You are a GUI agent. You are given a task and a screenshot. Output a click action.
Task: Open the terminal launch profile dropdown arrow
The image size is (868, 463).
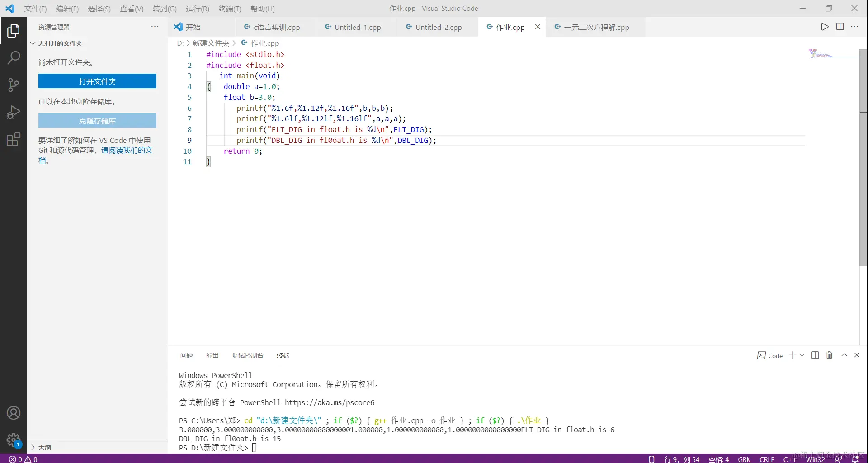(802, 355)
